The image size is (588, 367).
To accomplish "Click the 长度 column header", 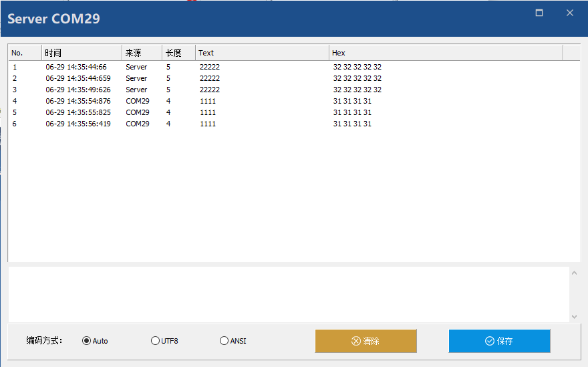I will pos(178,53).
